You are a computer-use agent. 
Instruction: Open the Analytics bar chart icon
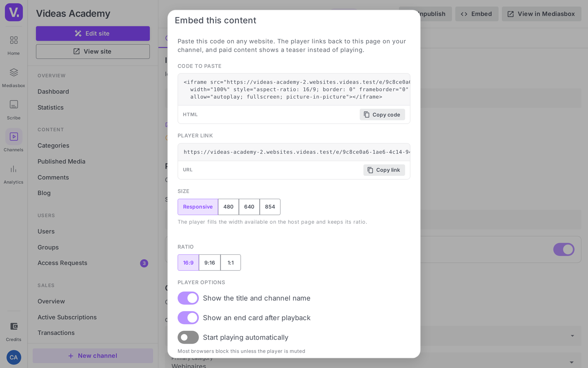(x=14, y=169)
